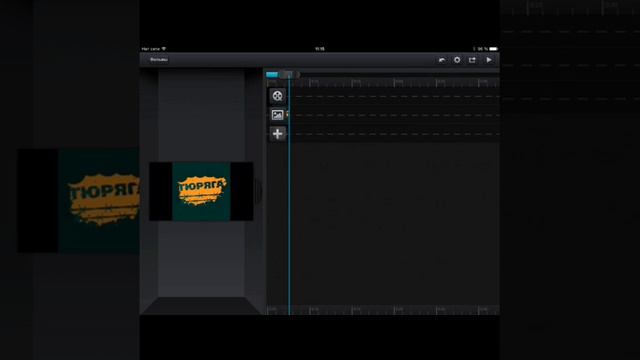This screenshot has height=360, width=640.
Task: Go back to the Фильмы list
Action: (159, 60)
